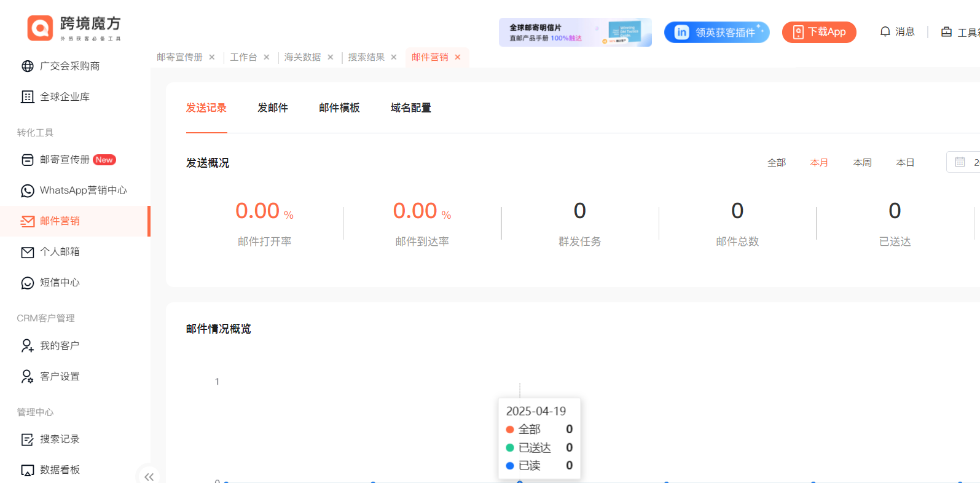Switch to the 发邮件 tab
The height and width of the screenshot is (483, 980).
coord(273,108)
